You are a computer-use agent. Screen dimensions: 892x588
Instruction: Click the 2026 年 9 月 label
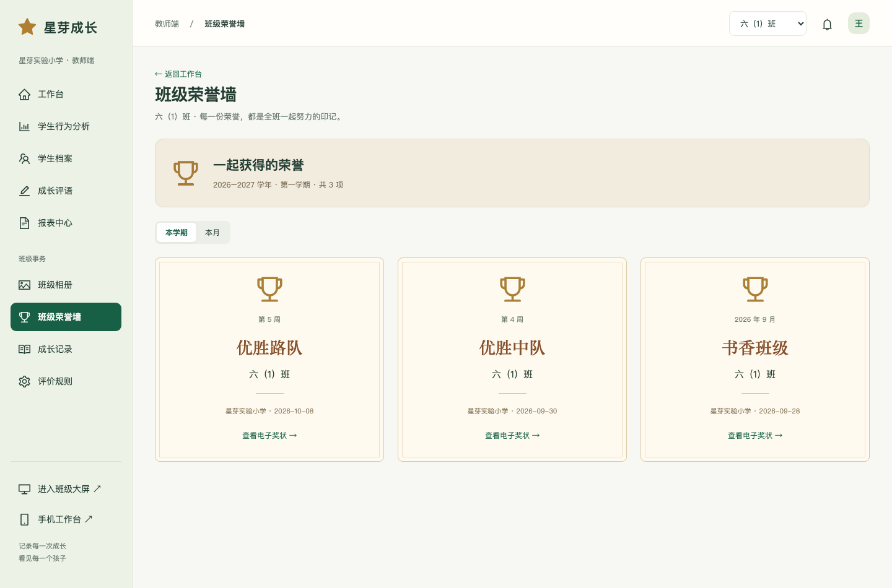pos(755,319)
